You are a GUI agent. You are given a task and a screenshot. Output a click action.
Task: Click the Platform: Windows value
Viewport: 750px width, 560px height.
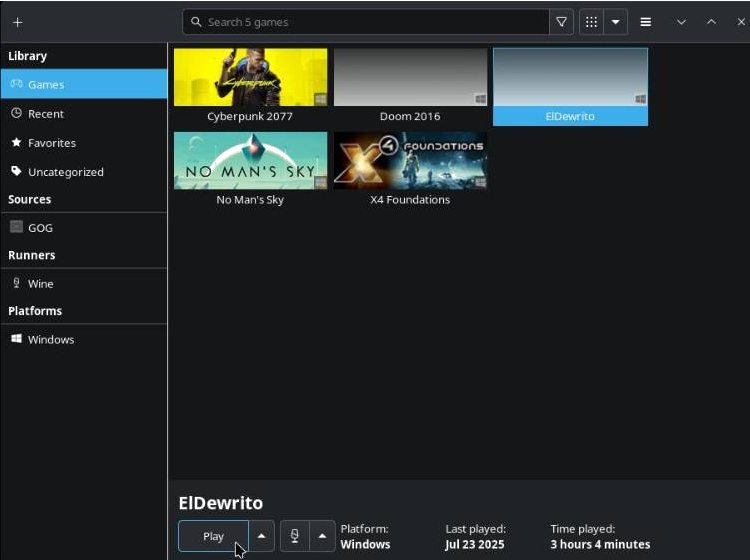pos(365,544)
